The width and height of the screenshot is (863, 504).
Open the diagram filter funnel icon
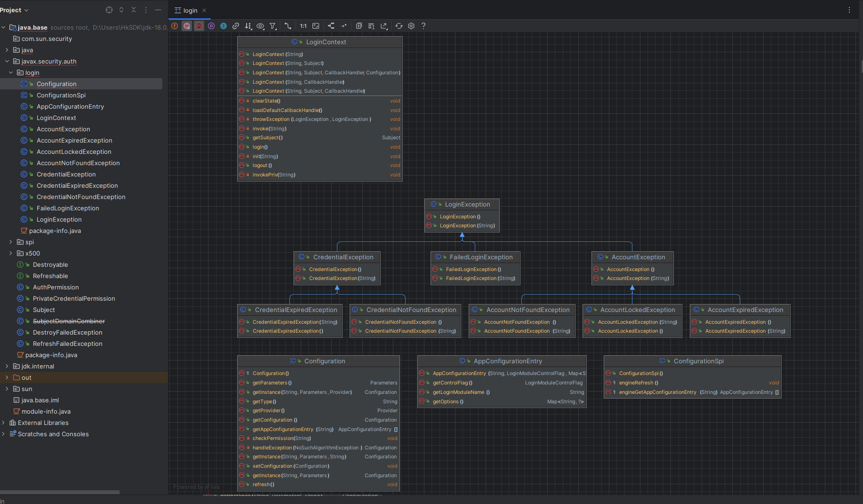tap(273, 26)
